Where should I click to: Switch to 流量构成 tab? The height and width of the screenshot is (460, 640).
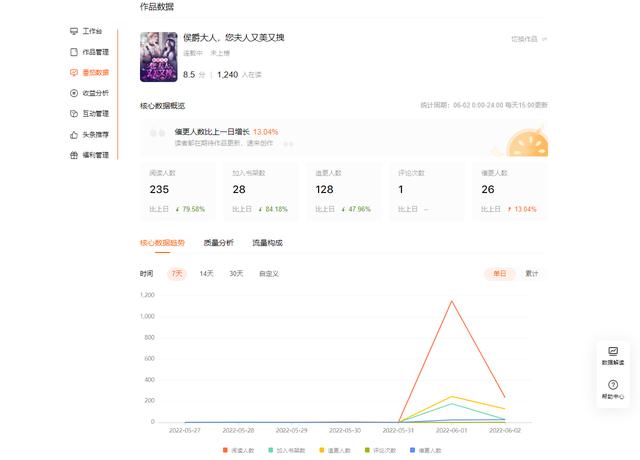(x=267, y=243)
